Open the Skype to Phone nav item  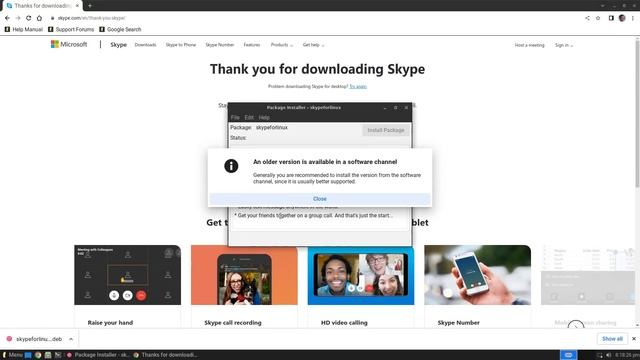[181, 45]
